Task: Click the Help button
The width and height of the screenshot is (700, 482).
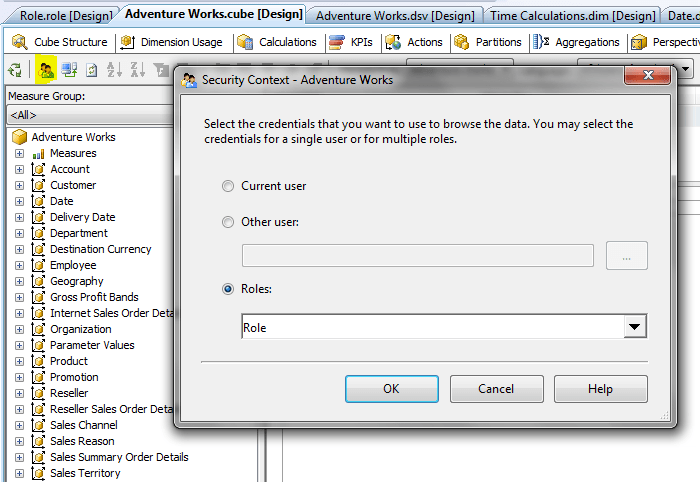Action: click(x=600, y=389)
